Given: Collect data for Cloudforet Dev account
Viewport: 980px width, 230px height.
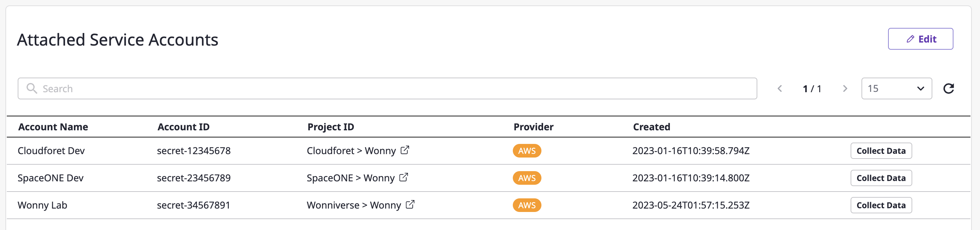Looking at the screenshot, I should pyautogui.click(x=881, y=151).
